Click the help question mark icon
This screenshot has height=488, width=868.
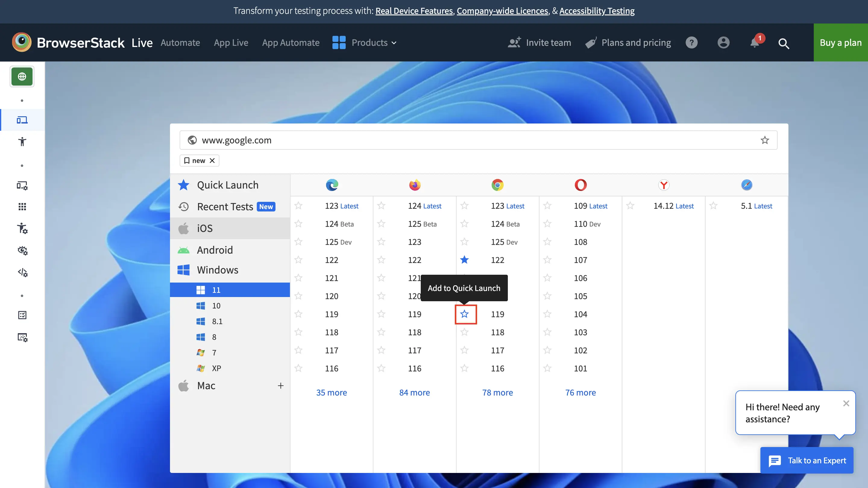(x=691, y=43)
